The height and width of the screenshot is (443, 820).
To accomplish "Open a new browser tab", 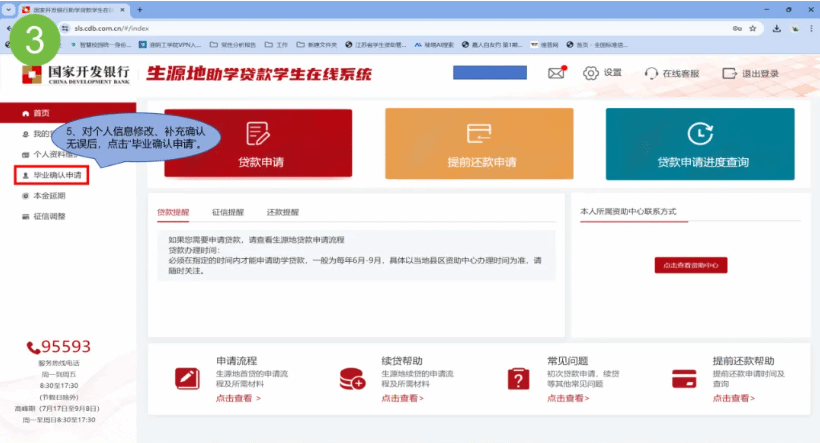I will 140,9.
